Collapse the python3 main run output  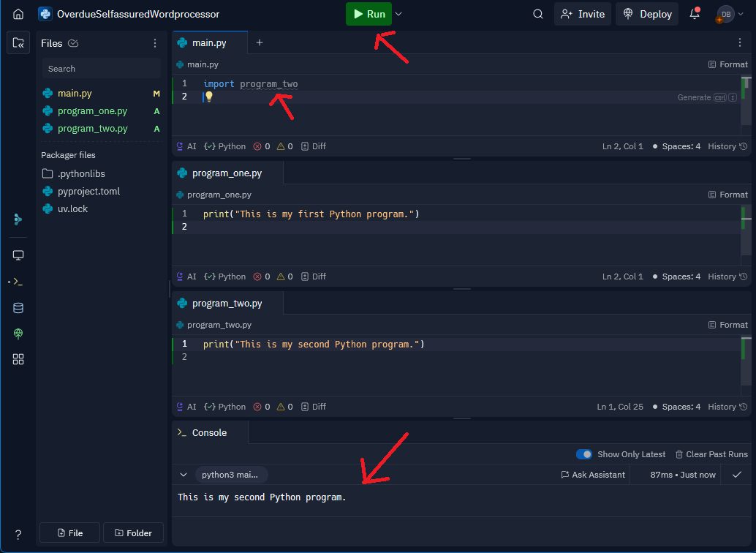[184, 475]
